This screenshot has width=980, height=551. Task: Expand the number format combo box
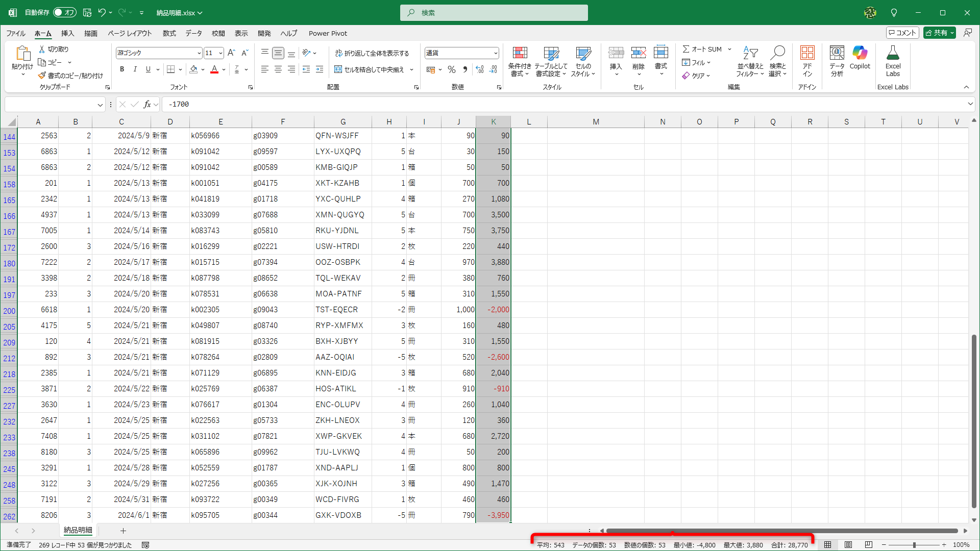495,53
